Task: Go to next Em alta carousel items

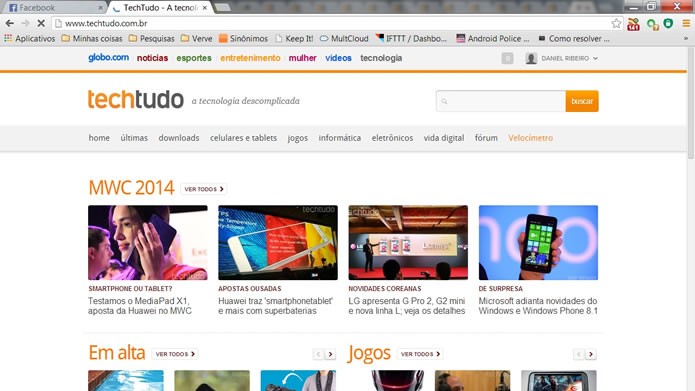Action: [330, 354]
